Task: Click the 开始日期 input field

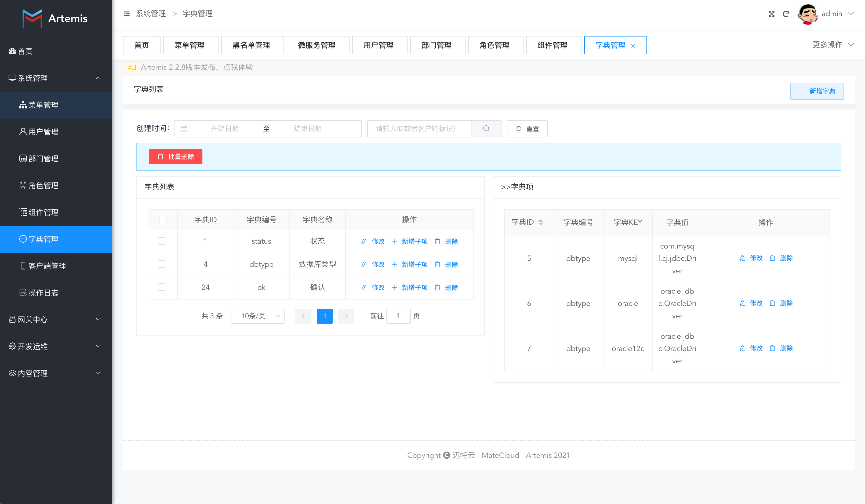Action: [225, 129]
